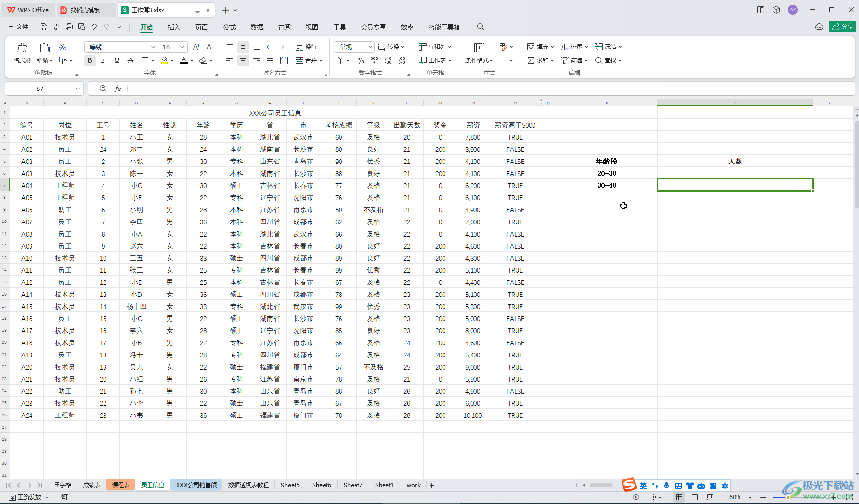Toggle Strikethrough formatting
This screenshot has height=504, width=859.
130,60
